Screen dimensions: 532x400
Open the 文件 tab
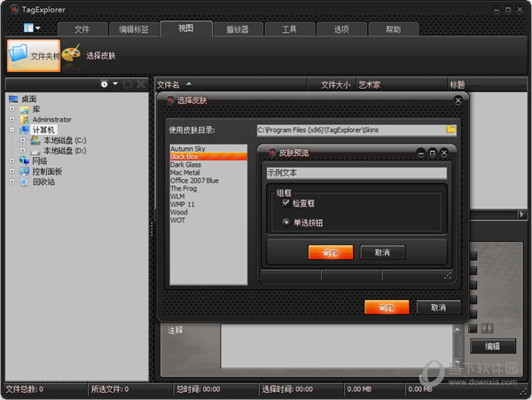(x=82, y=29)
